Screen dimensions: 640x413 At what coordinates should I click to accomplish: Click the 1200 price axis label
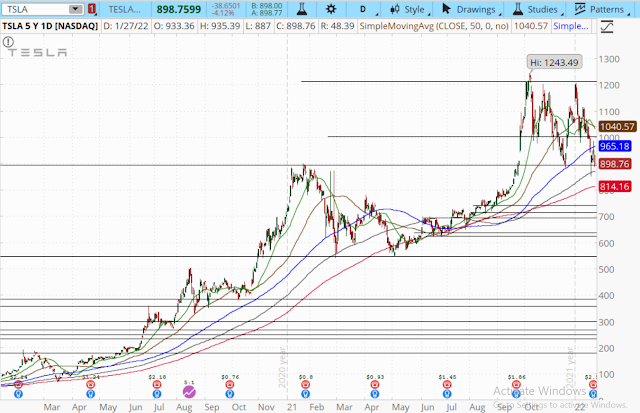click(x=609, y=85)
